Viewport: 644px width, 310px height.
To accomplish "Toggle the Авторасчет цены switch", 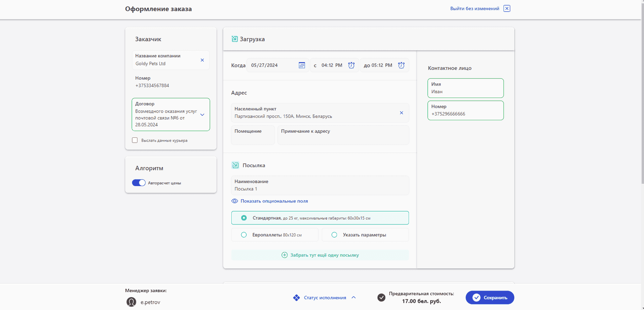I will 139,183.
